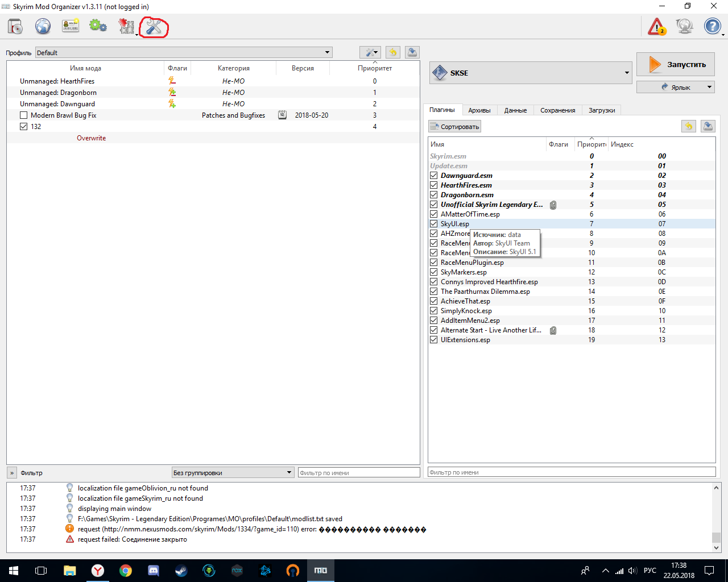Click the Install Mod from archive icon
The height and width of the screenshot is (582, 728).
click(15, 26)
